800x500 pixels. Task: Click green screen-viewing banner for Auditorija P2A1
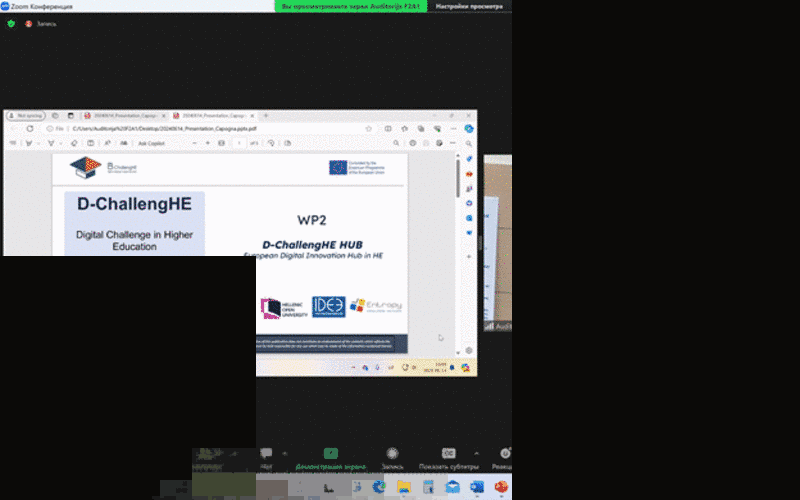[x=351, y=6]
